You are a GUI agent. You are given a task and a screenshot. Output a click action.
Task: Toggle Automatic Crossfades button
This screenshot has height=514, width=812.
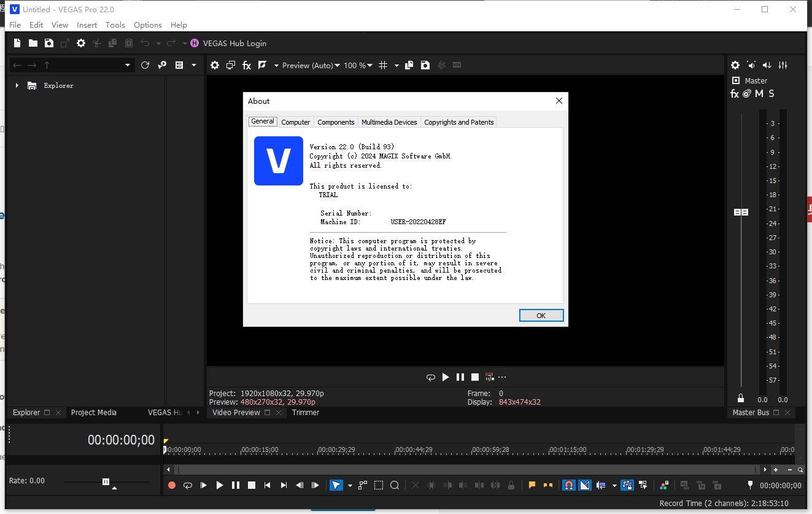pyautogui.click(x=584, y=485)
